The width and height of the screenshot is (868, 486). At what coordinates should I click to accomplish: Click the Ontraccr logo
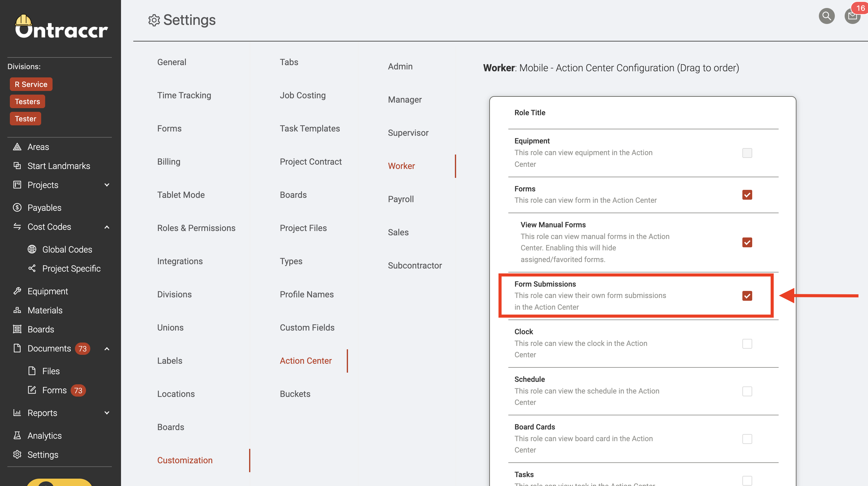pos(61,26)
